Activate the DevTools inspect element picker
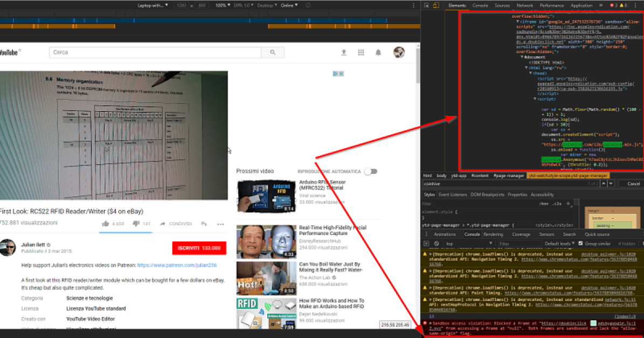This screenshot has height=338, width=644. (427, 5)
